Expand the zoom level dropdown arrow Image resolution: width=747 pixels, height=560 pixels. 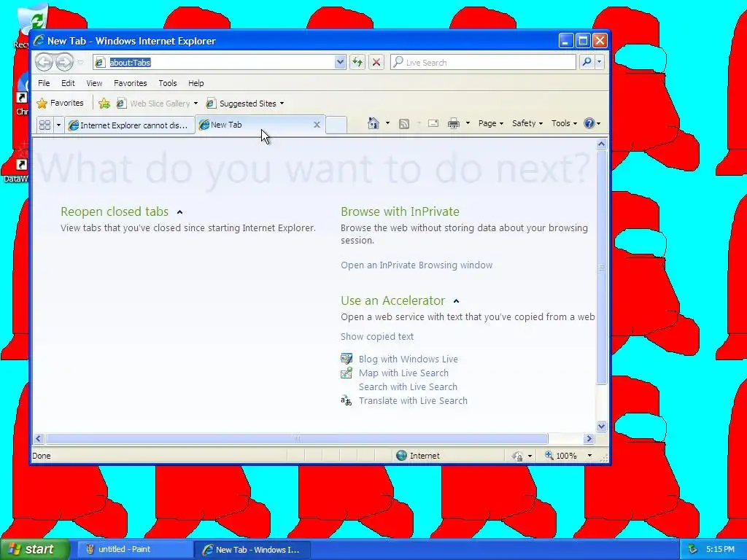(x=589, y=456)
